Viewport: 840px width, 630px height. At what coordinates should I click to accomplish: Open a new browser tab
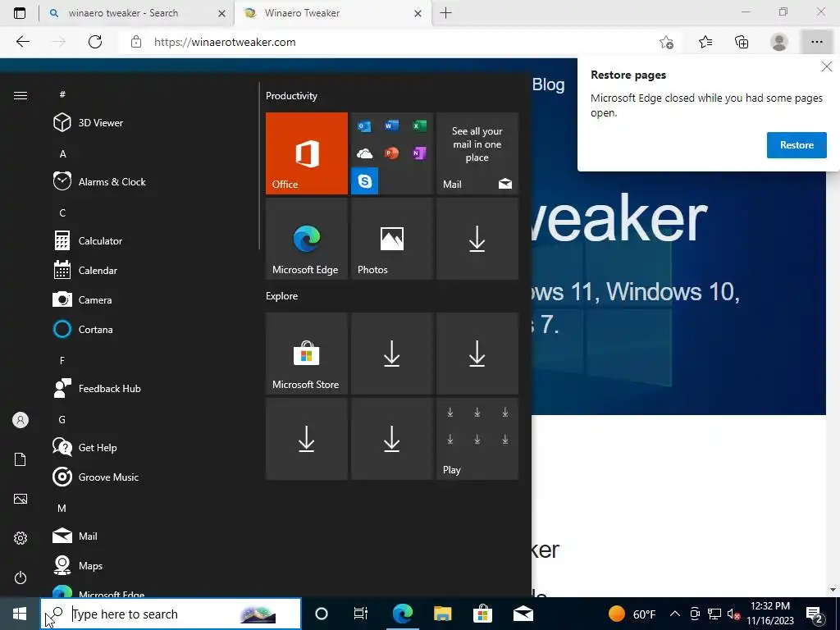pyautogui.click(x=445, y=13)
